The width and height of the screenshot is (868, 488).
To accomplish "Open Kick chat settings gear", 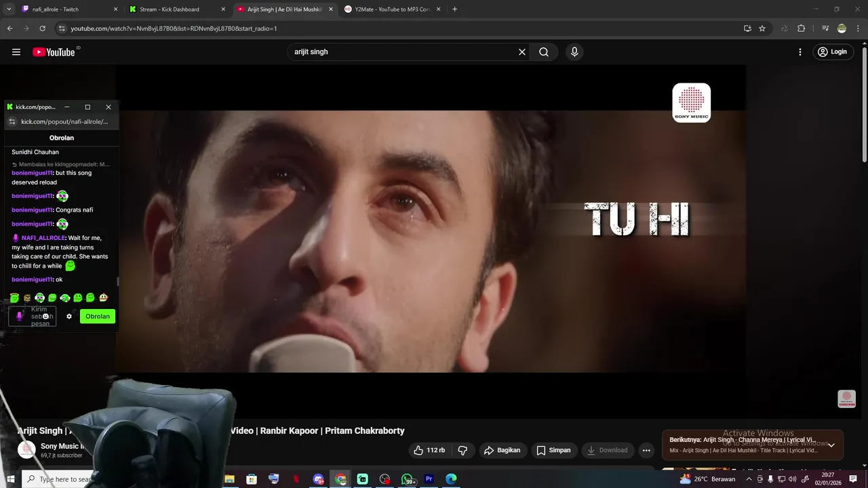I will (x=68, y=317).
